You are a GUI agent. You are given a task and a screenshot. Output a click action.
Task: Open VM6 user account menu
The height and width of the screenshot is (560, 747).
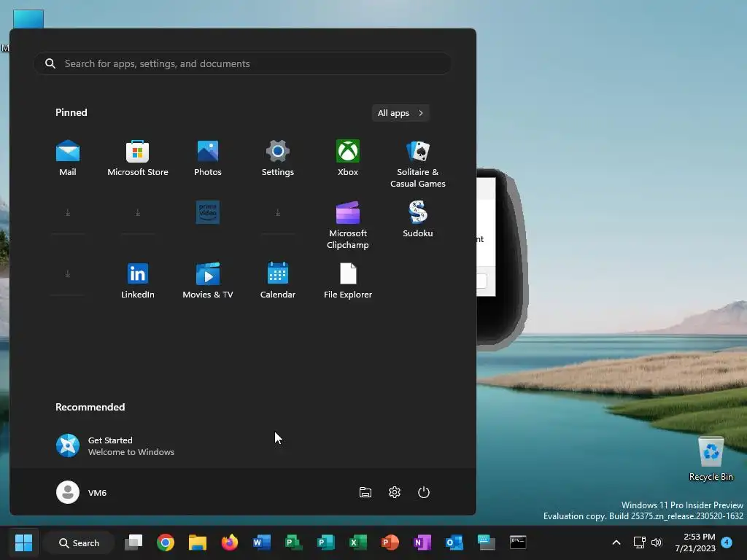point(82,492)
